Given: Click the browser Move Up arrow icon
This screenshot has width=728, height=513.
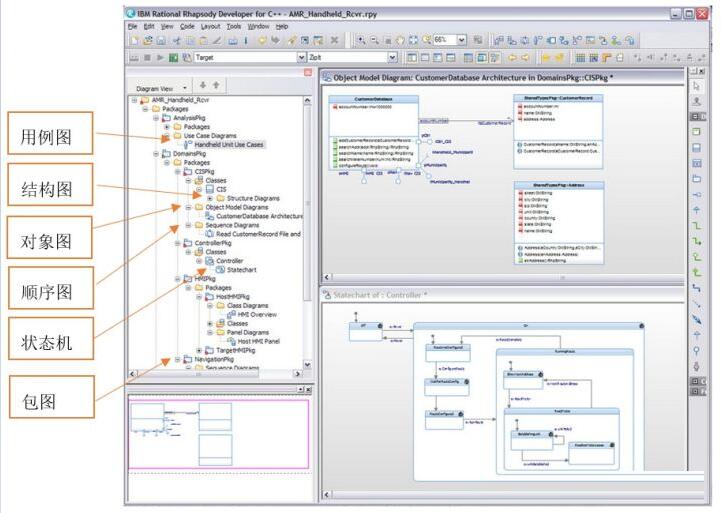Looking at the screenshot, I should pos(216,85).
